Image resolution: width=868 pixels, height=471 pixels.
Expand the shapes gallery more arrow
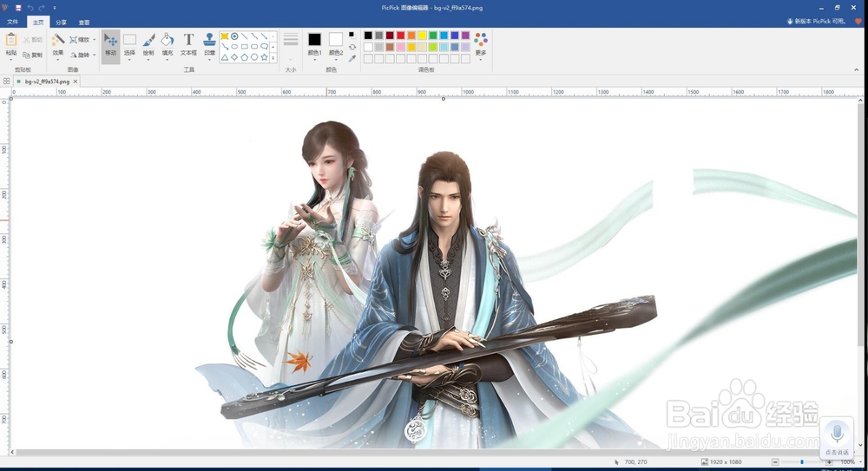point(273,57)
